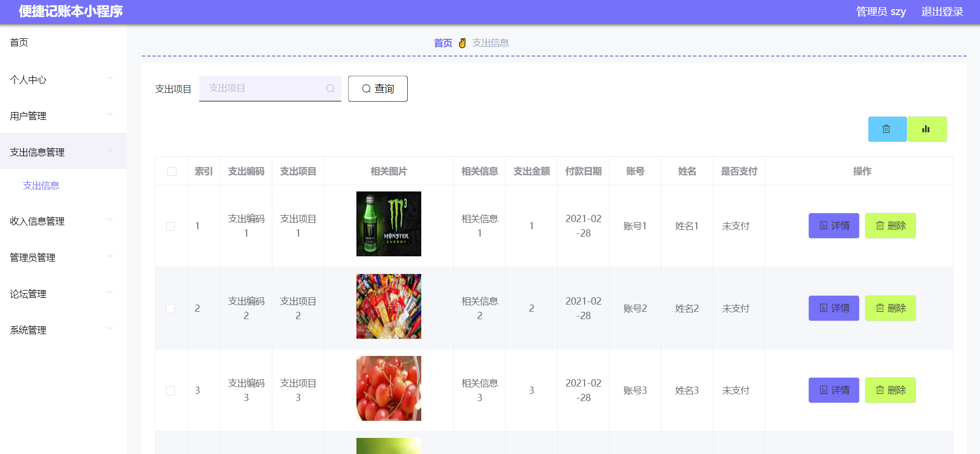This screenshot has height=454, width=980.
Task: Click the 2021-02-28 date in row 2
Action: [x=584, y=308]
